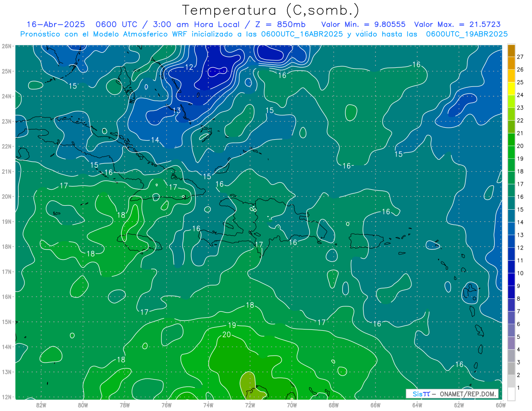This screenshot has height=411, width=532.
Task: Click the "76W" longitude axis label
Action: [x=166, y=405]
